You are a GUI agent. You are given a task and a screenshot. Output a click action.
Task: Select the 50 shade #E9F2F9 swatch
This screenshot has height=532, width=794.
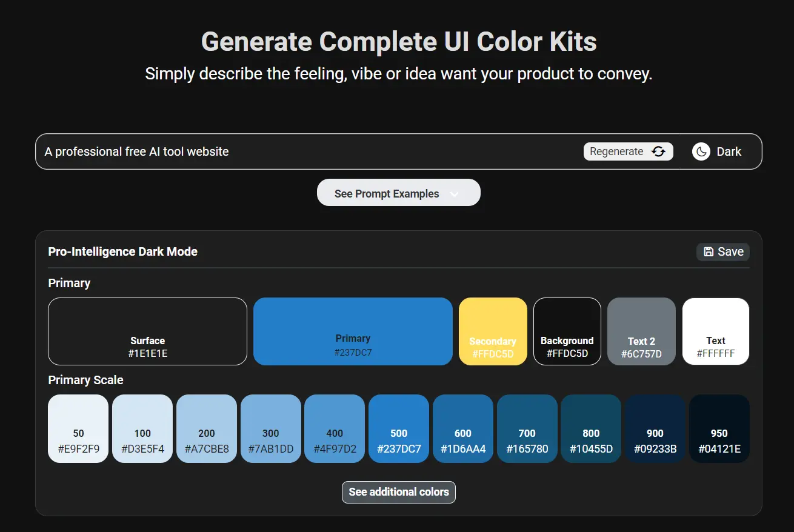coord(78,429)
